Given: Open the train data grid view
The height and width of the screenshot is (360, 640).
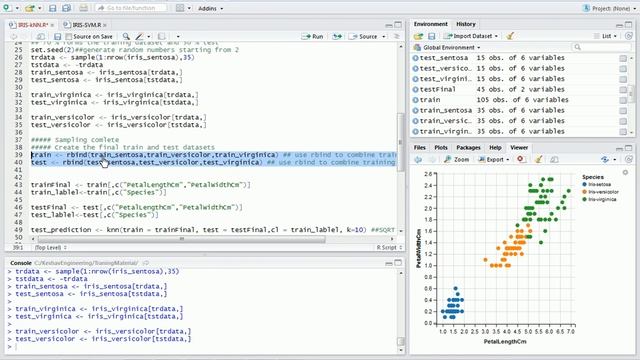Looking at the screenshot, I should point(623,100).
